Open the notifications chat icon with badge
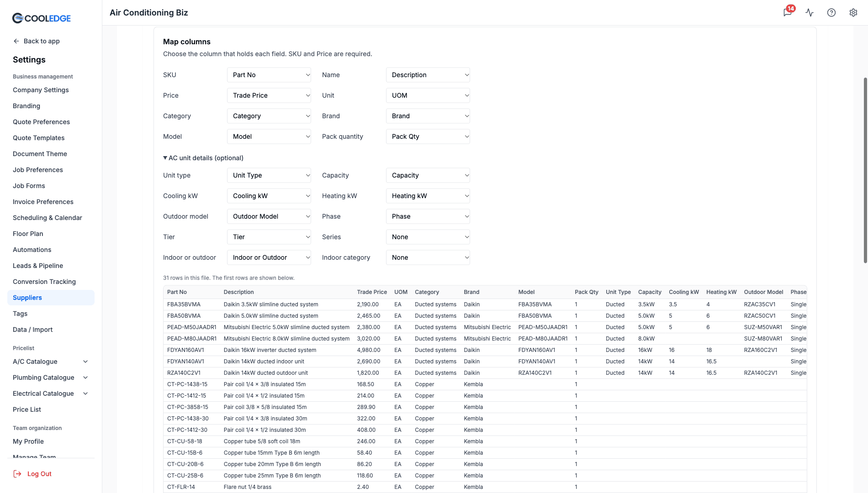 click(788, 12)
